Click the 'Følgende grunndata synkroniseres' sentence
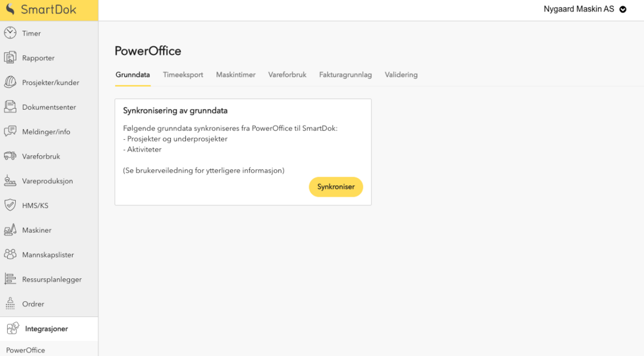The width and height of the screenshot is (644, 356). [230, 128]
